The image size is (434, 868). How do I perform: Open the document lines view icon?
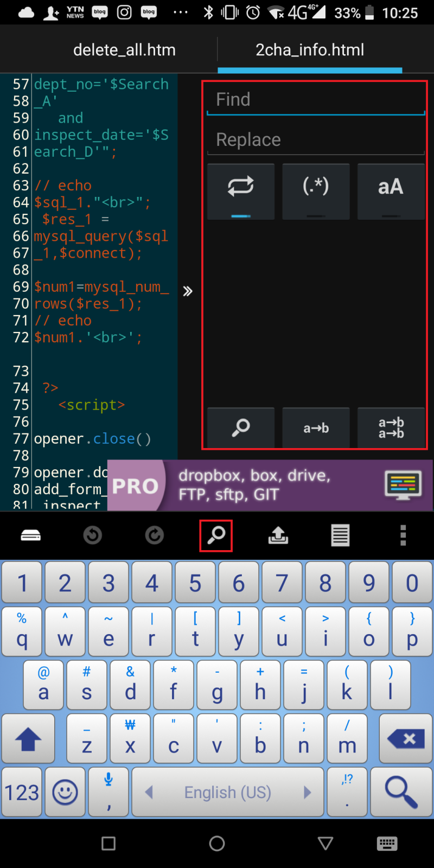(x=340, y=535)
